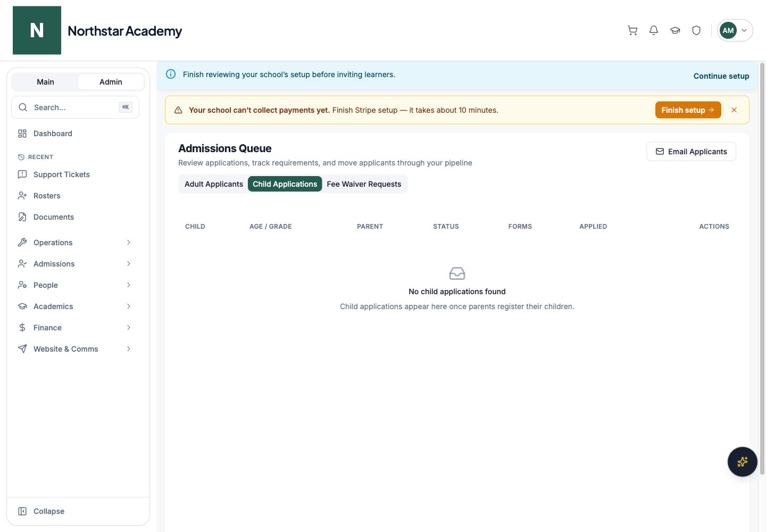
Task: Click the APPLIED column header
Action: 593,227
